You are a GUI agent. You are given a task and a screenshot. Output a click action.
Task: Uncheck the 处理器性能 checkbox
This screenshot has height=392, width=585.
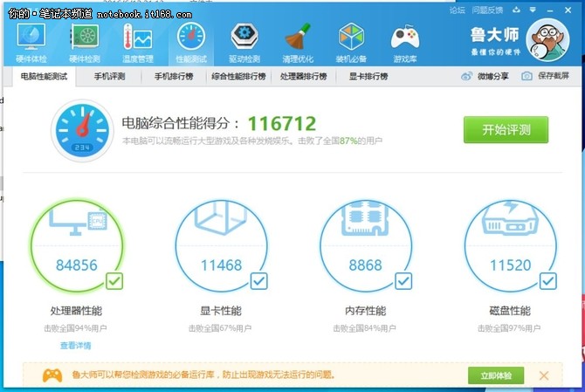[x=114, y=281]
